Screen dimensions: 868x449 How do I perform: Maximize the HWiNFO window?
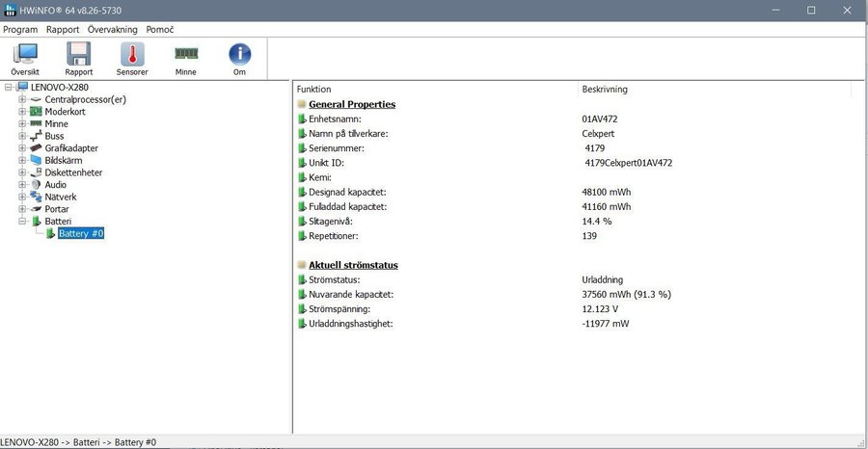(811, 10)
